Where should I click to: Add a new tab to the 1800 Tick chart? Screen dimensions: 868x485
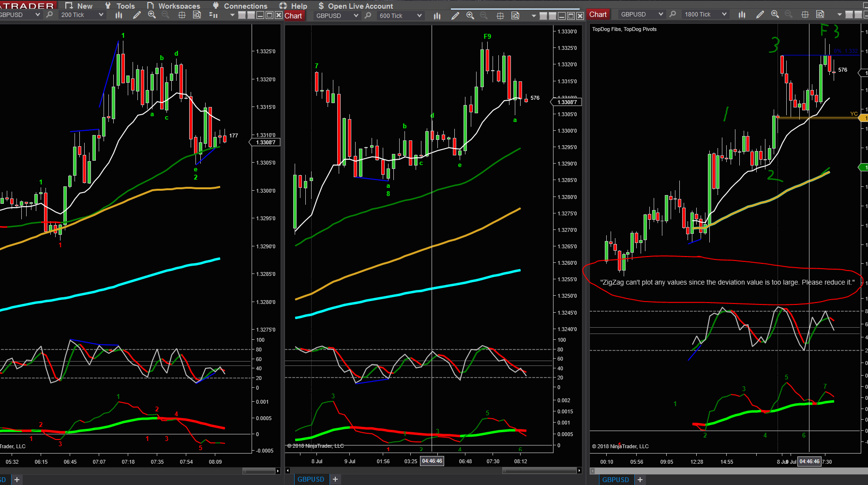640,480
